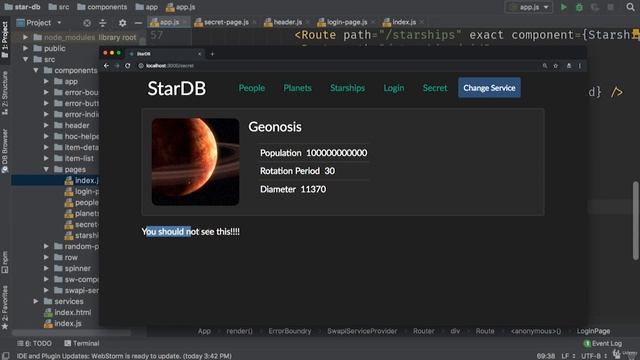Open the npm tool window stripe

coord(5,262)
